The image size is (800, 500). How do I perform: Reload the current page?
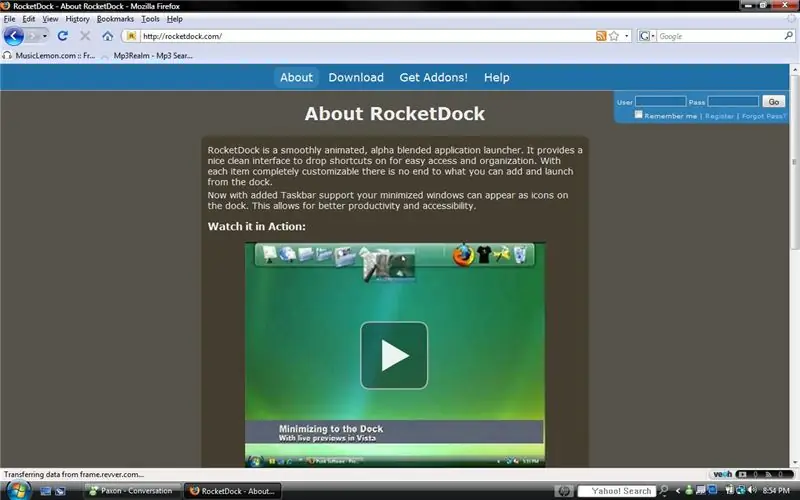tap(63, 36)
